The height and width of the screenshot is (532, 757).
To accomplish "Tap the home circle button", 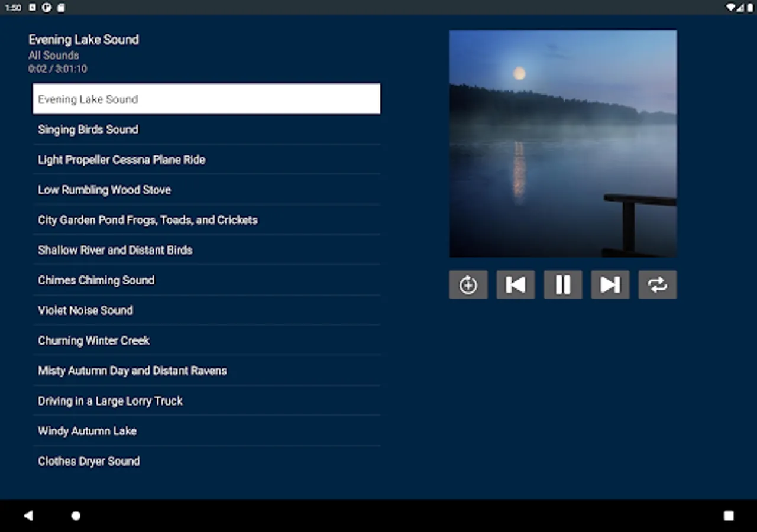I will [76, 515].
